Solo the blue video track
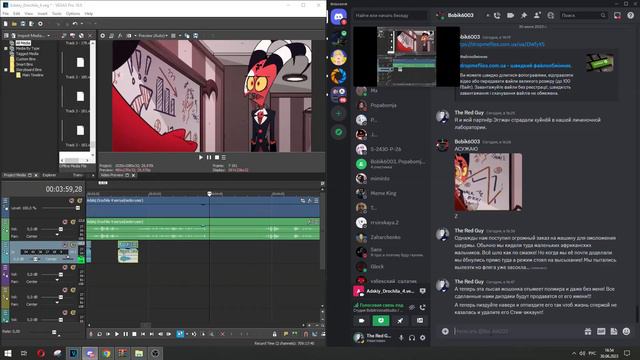 click(x=80, y=200)
